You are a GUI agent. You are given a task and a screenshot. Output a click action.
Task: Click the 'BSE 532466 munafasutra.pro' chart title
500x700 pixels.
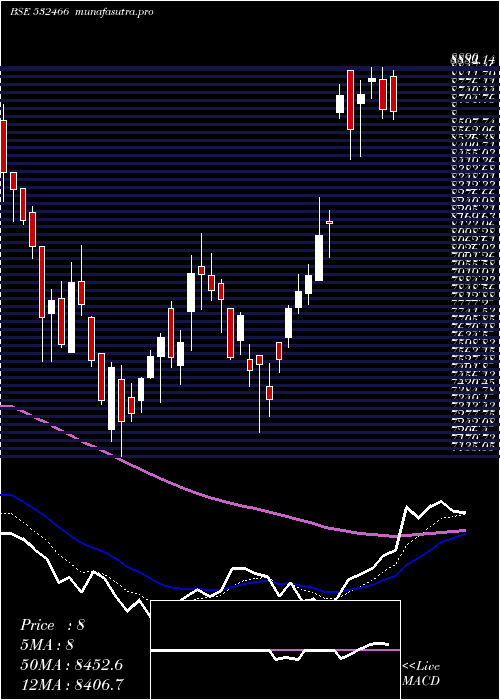(82, 12)
